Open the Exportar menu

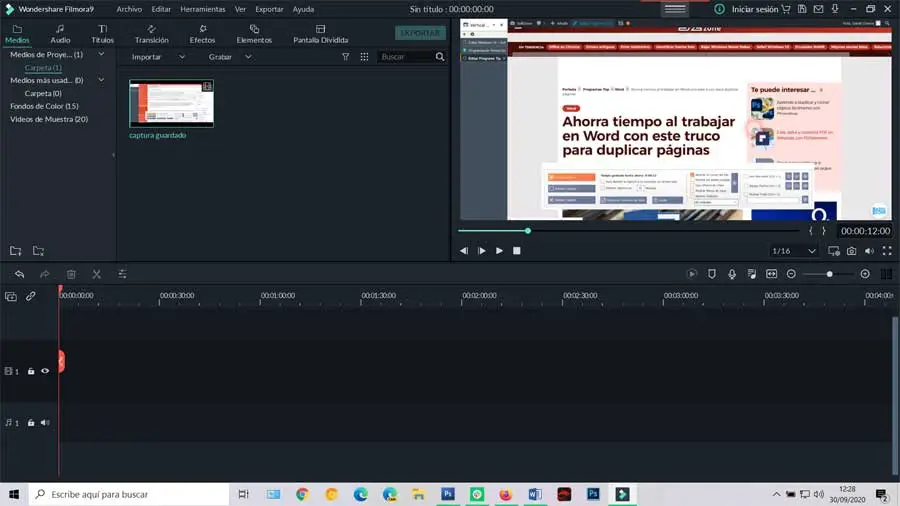[x=269, y=9]
